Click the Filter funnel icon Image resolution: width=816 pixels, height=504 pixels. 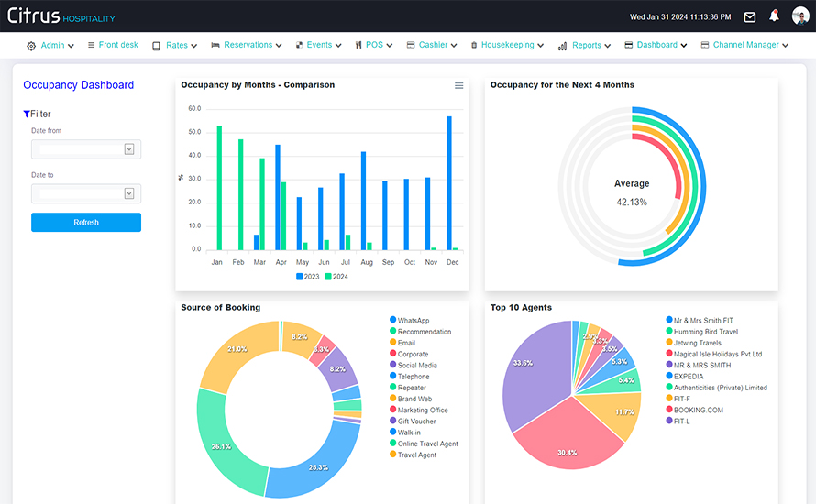[27, 115]
